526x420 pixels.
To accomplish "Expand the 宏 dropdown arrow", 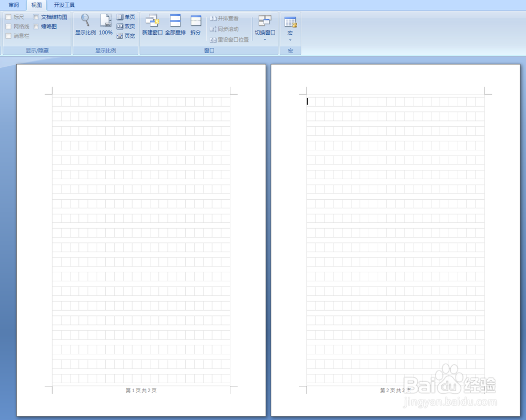I will tap(290, 40).
